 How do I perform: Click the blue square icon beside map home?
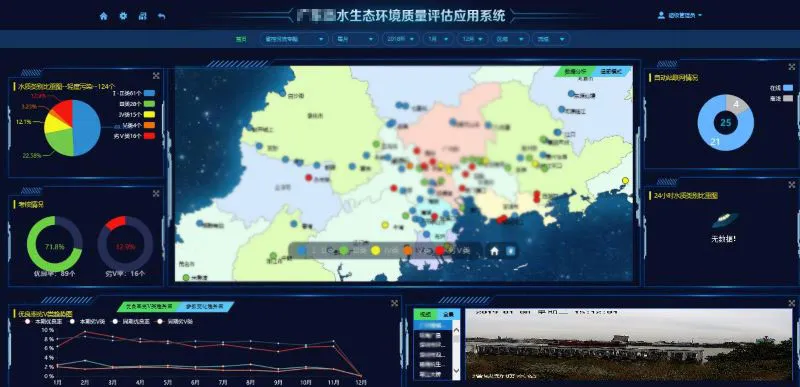(x=510, y=251)
